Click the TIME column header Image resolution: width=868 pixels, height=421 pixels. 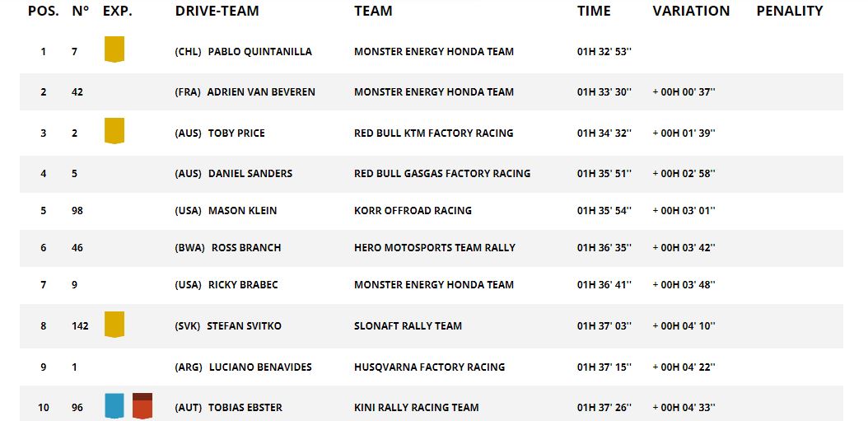[x=594, y=11]
